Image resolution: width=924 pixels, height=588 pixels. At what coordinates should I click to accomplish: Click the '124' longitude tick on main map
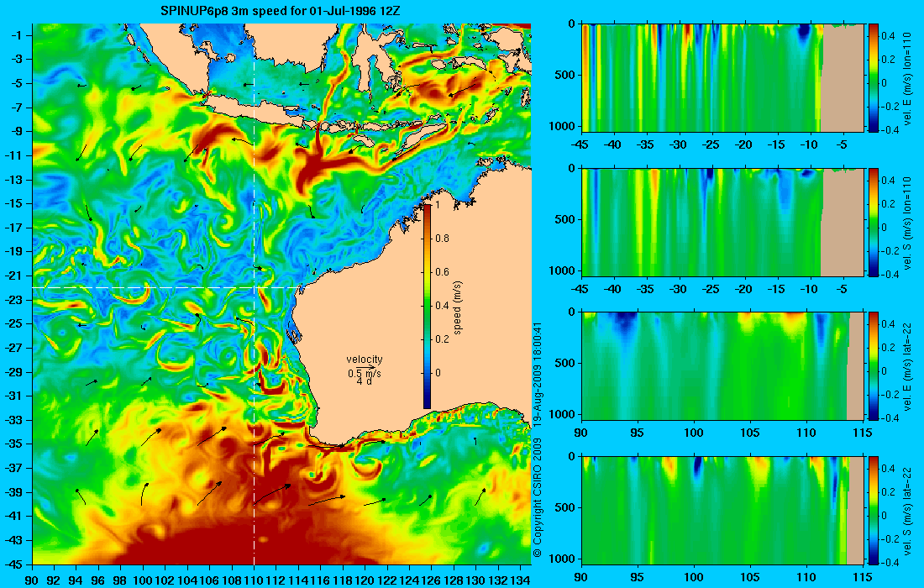[x=410, y=580]
